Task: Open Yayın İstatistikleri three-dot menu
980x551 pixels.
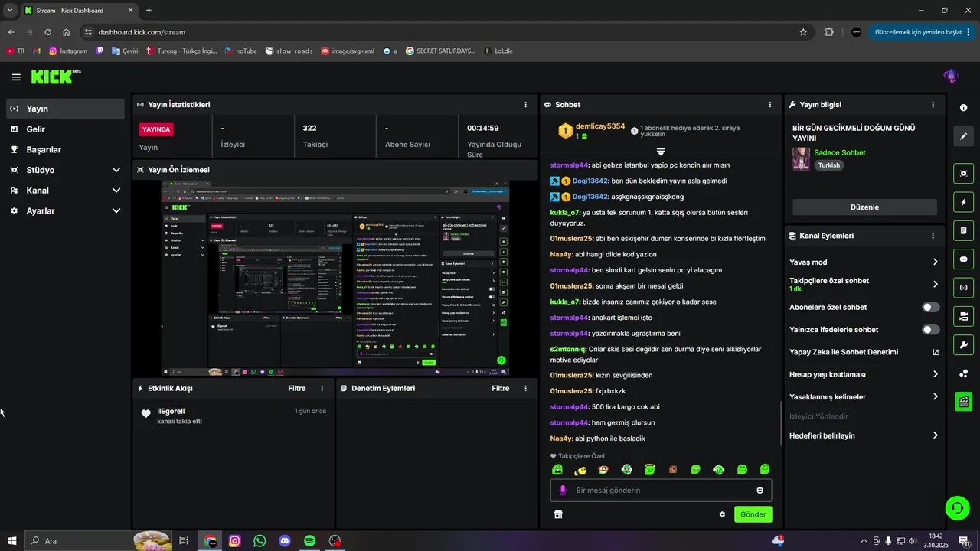Action: [525, 105]
